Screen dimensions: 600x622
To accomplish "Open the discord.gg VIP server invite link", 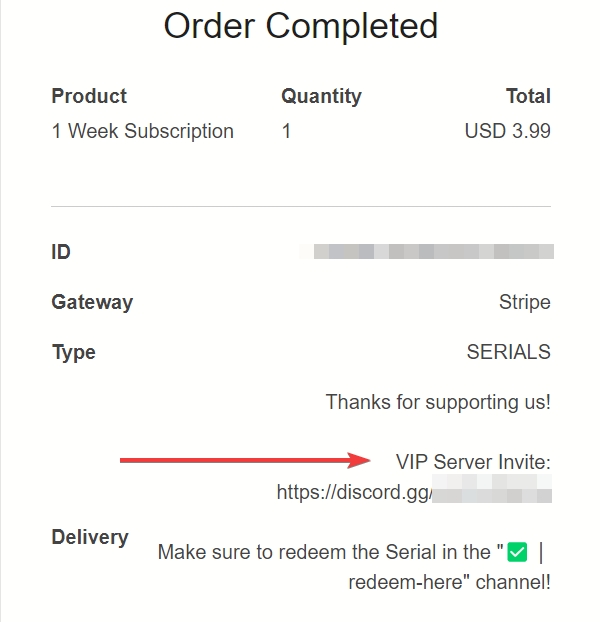I will (x=414, y=492).
